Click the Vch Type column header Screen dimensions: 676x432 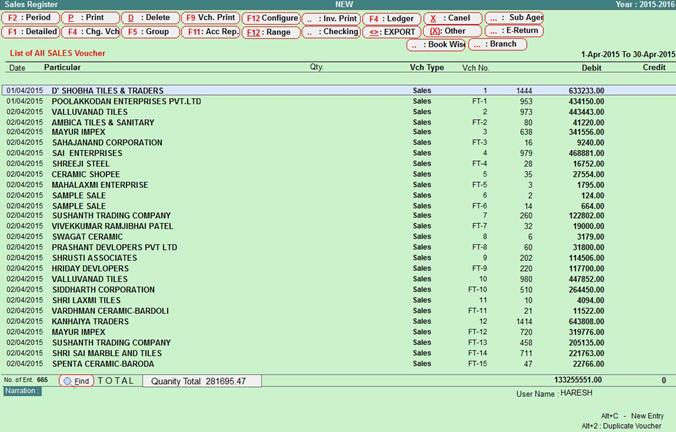pos(427,68)
